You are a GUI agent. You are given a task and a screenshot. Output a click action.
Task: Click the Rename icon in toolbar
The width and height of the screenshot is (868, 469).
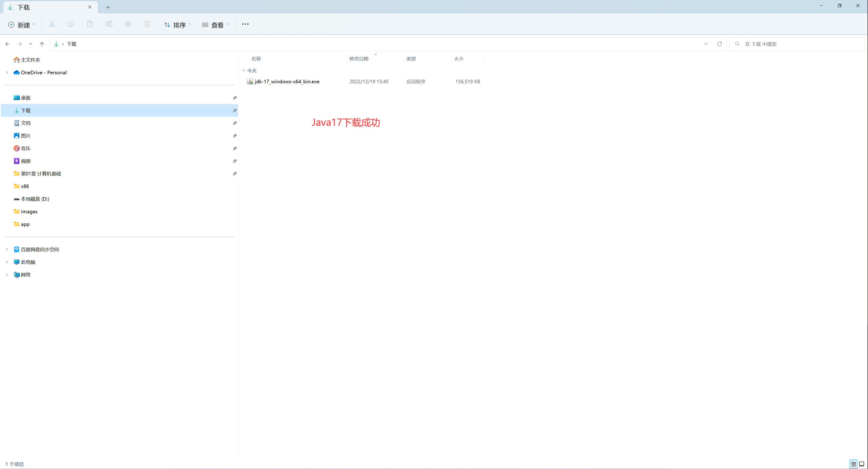(x=109, y=24)
